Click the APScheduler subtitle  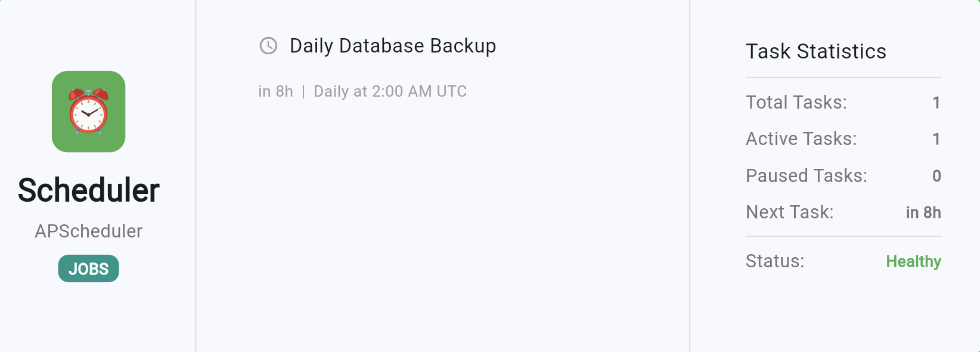[x=88, y=231]
